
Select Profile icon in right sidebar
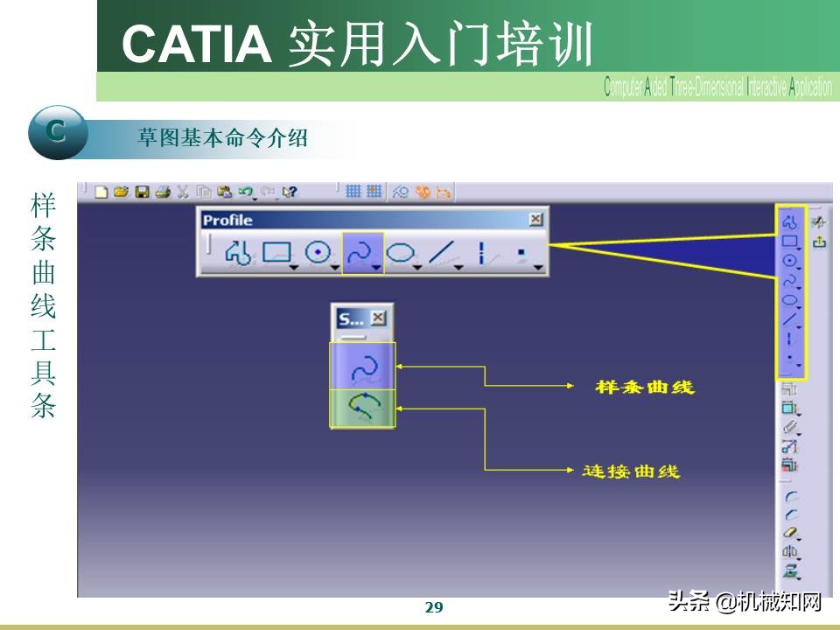tap(789, 221)
